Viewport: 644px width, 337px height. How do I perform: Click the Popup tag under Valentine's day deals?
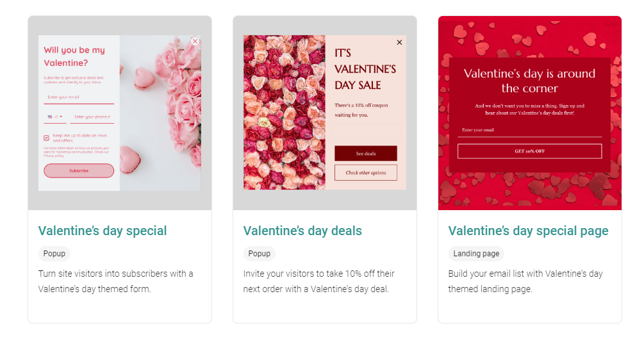tap(259, 254)
